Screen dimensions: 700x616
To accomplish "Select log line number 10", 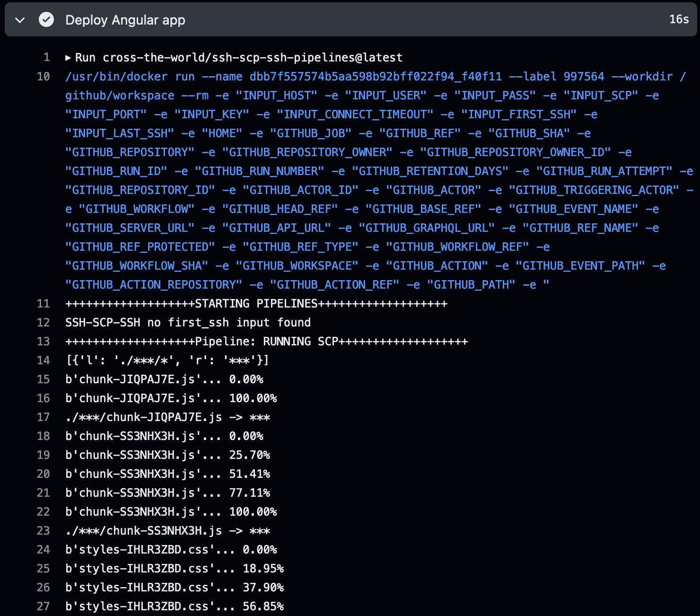I will coord(43,76).
